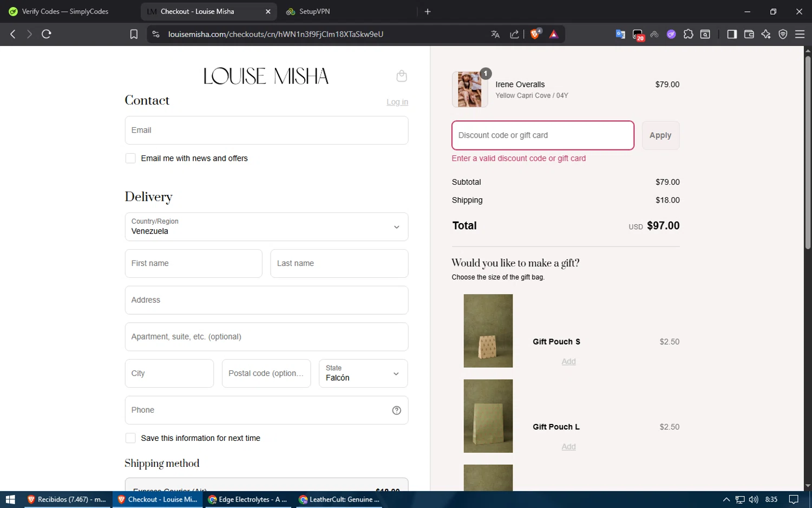Open Country/Region dropdown showing Venezuela
This screenshot has height=508, width=812.
tap(266, 226)
